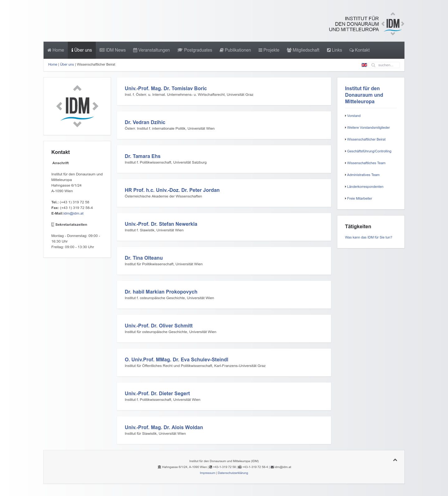The height and width of the screenshot is (496, 448).
Task: Open the Vorstand sidebar link
Action: tap(354, 116)
